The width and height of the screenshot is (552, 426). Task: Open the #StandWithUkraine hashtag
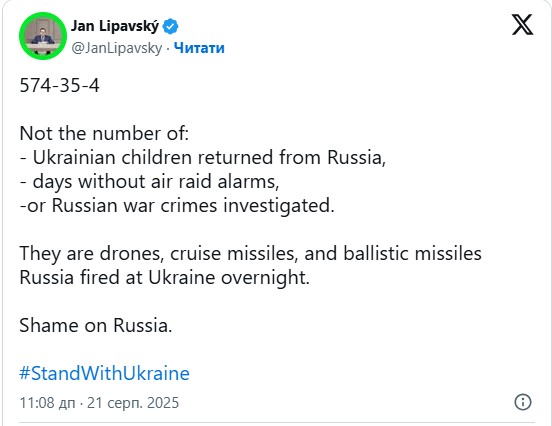[104, 373]
